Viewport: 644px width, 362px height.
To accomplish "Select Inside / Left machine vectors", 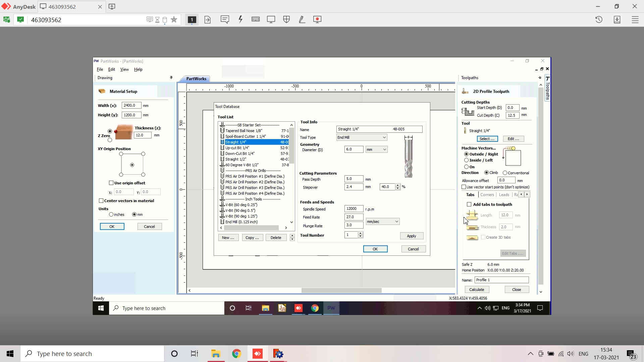I will click(x=466, y=160).
